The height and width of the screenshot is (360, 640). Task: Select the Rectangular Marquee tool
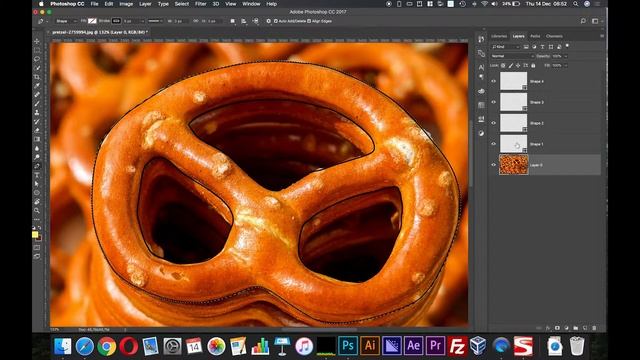coord(37,50)
